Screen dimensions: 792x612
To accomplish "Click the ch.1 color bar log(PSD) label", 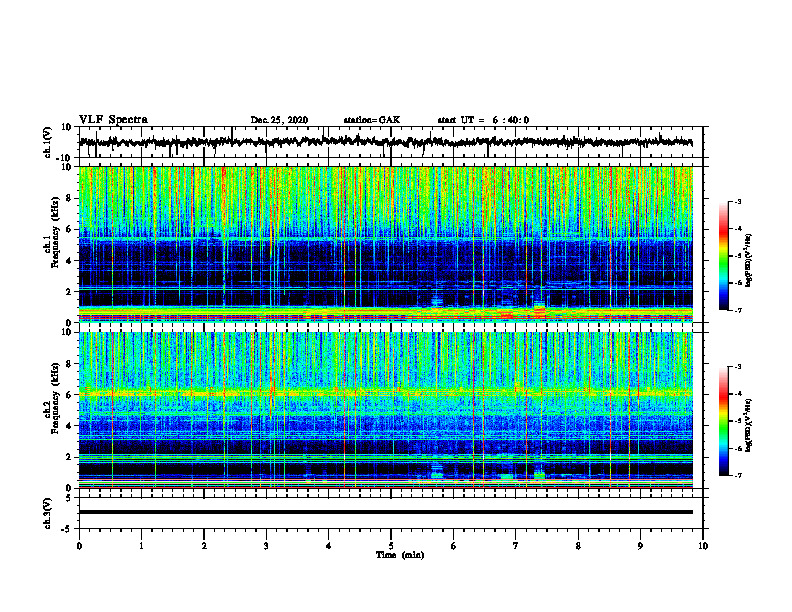I will pyautogui.click(x=749, y=260).
